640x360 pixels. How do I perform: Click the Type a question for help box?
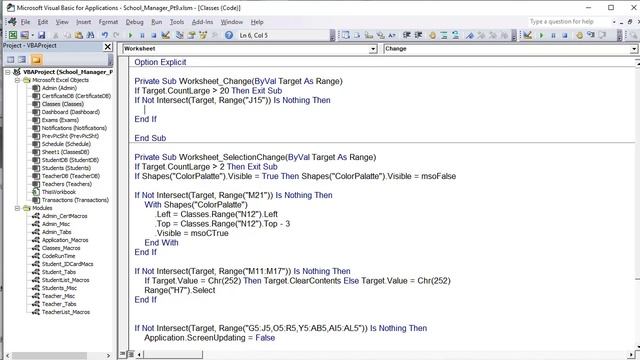tap(569, 22)
